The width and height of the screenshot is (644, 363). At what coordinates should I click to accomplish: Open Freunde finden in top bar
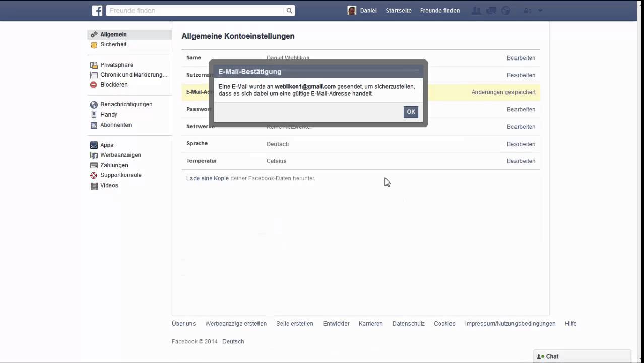click(440, 10)
